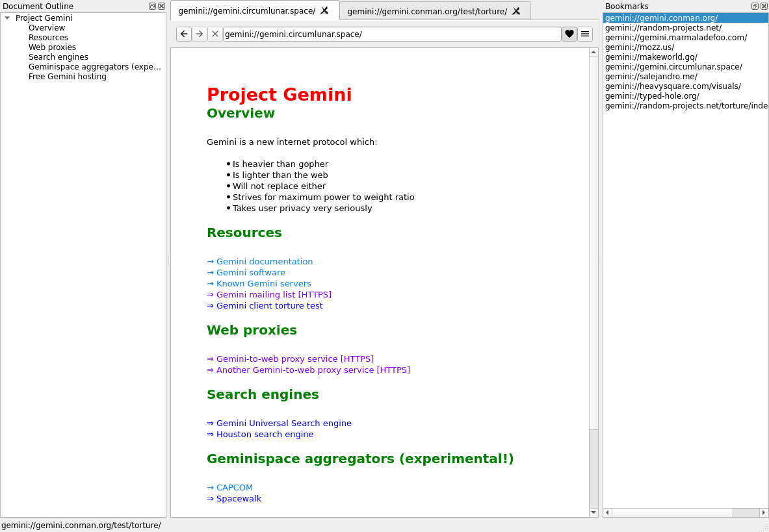Select random-projects.net/torture bookmark

point(685,106)
